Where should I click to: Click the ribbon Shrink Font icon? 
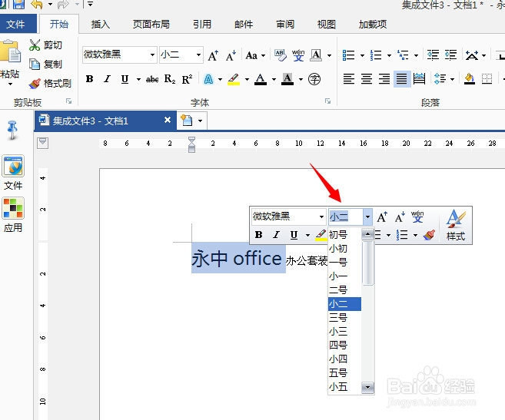(x=231, y=55)
